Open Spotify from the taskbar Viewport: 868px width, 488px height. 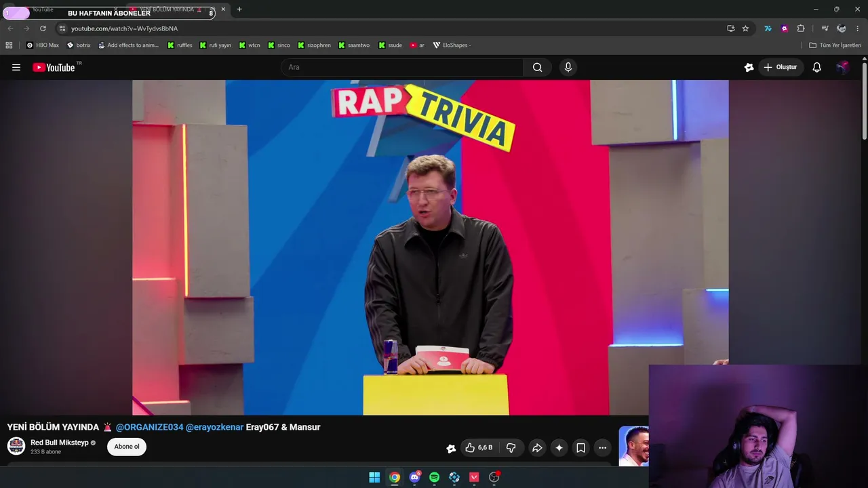[x=434, y=477]
